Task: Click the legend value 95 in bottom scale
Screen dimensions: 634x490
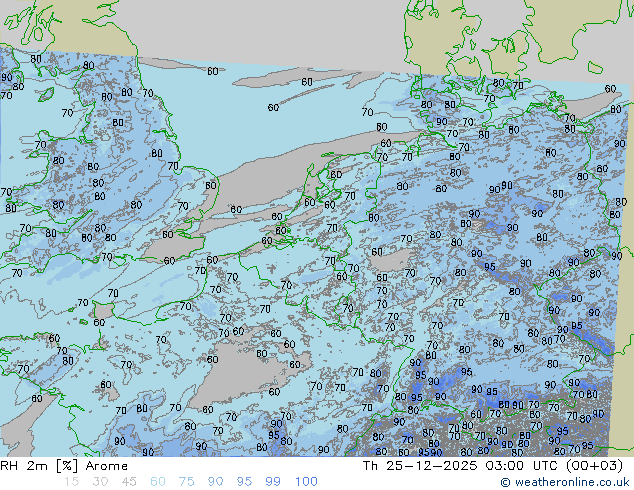Action: click(x=244, y=482)
